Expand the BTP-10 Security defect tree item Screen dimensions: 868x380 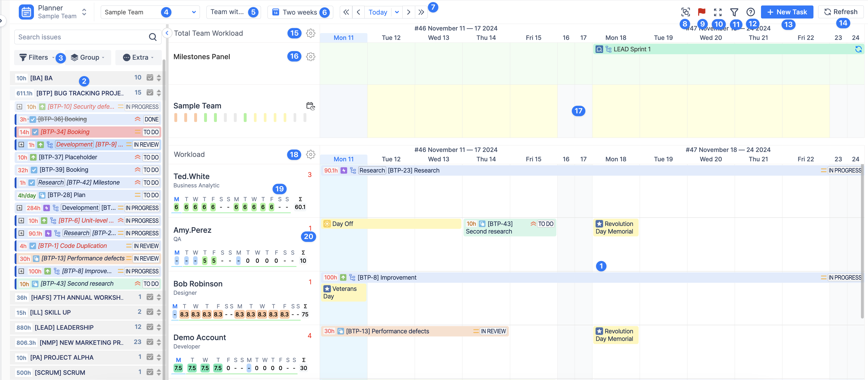click(x=20, y=107)
